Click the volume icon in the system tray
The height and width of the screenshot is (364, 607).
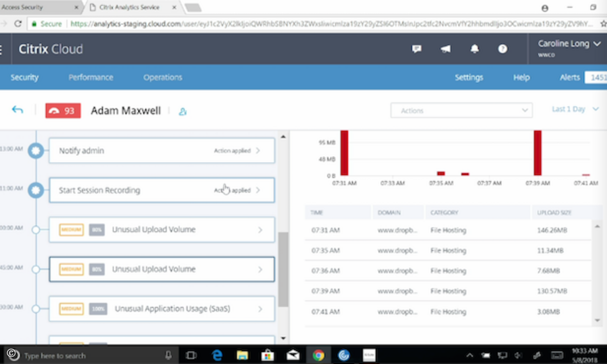click(518, 355)
